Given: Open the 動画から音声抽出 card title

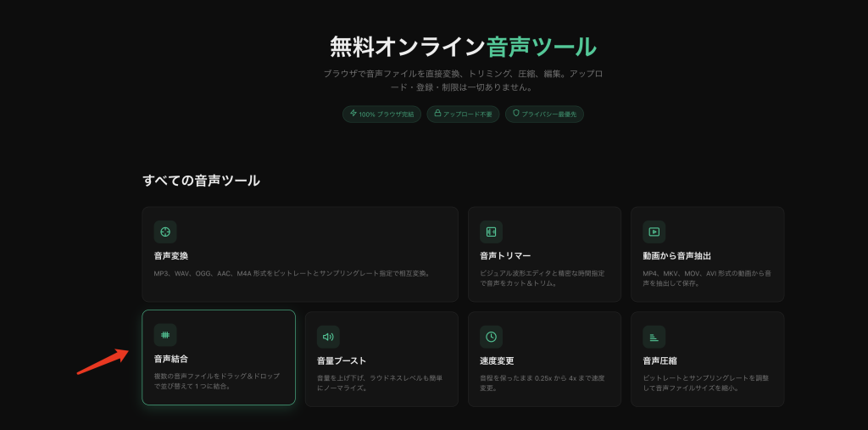Looking at the screenshot, I should click(676, 256).
